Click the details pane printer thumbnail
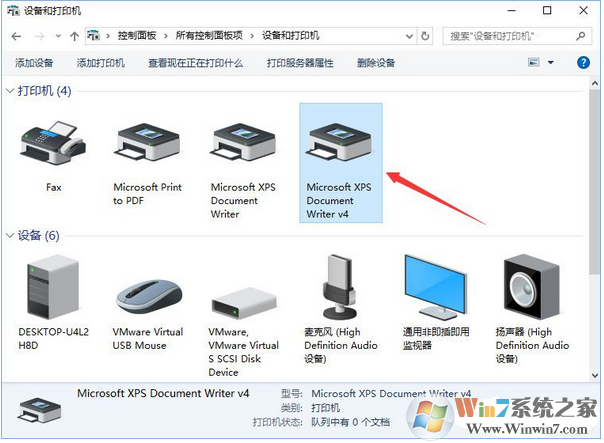This screenshot has width=604, height=443. [x=39, y=409]
